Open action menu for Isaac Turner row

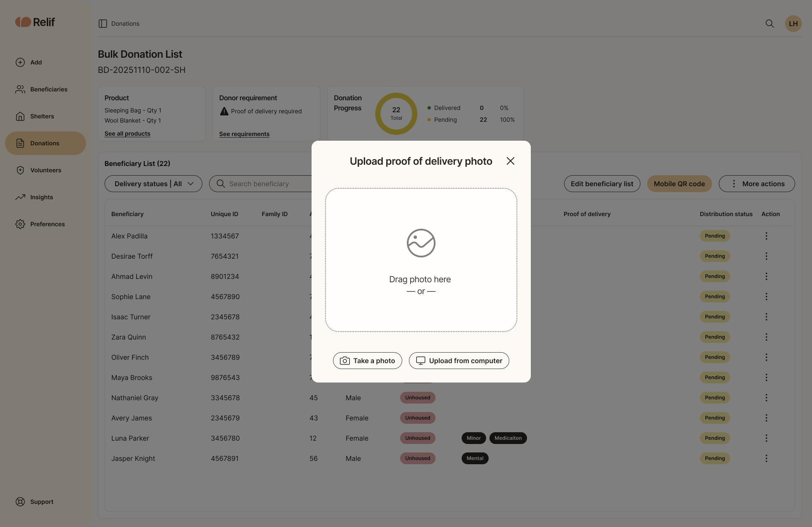(766, 317)
